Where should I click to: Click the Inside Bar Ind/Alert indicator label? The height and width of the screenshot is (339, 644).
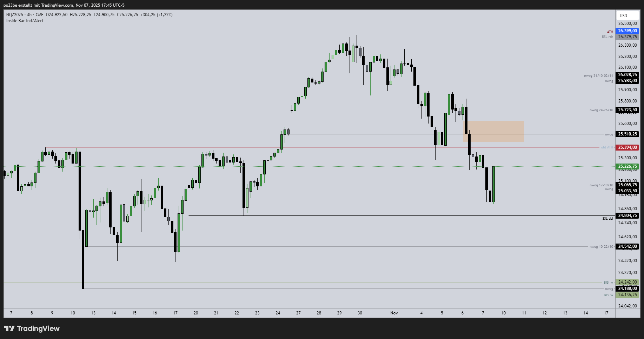coord(25,21)
